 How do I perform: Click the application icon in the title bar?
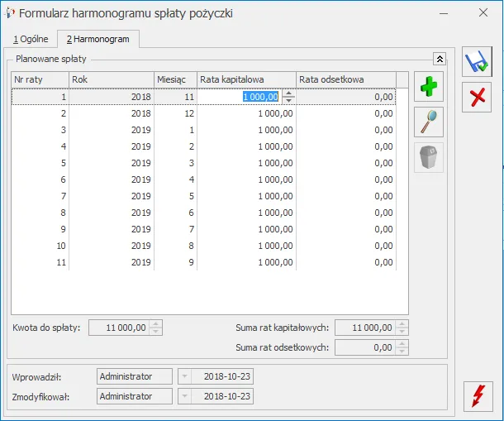[x=10, y=13]
